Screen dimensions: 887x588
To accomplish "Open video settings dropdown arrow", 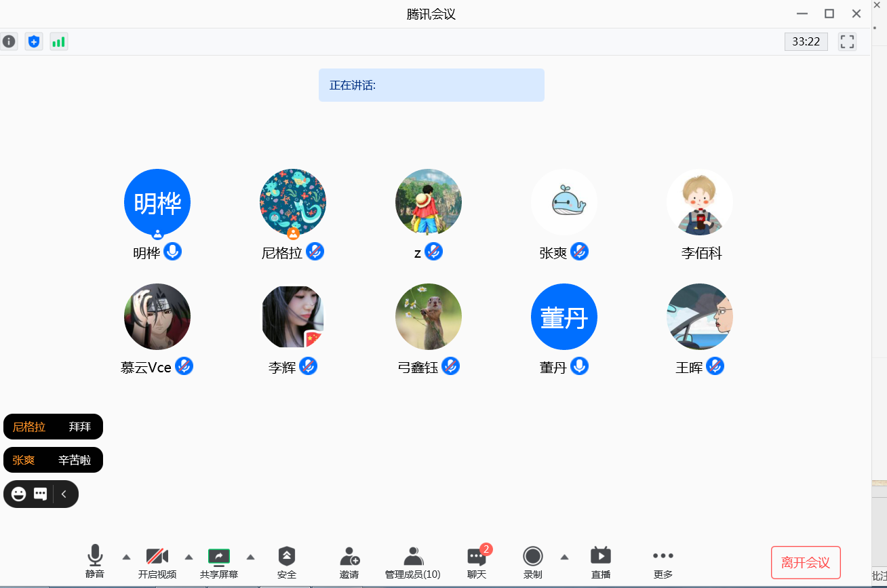I will pos(188,557).
